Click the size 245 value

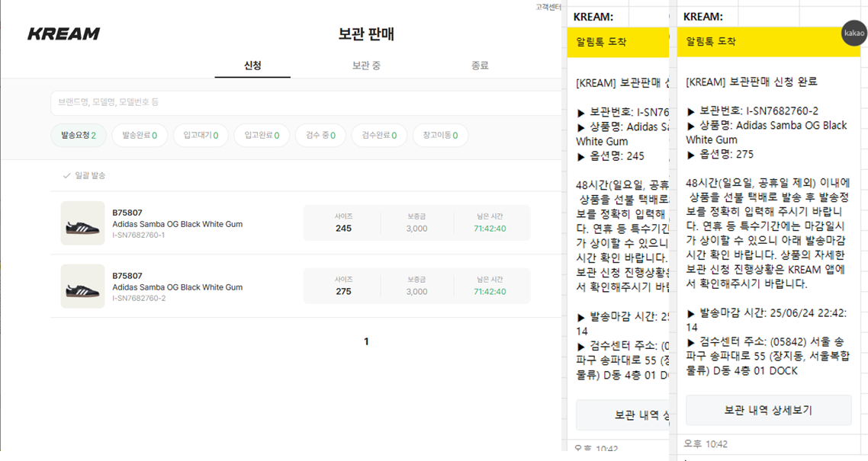click(343, 229)
